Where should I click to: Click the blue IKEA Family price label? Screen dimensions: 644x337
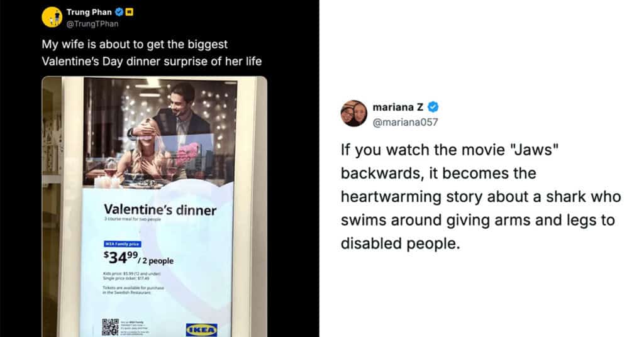pyautogui.click(x=122, y=243)
